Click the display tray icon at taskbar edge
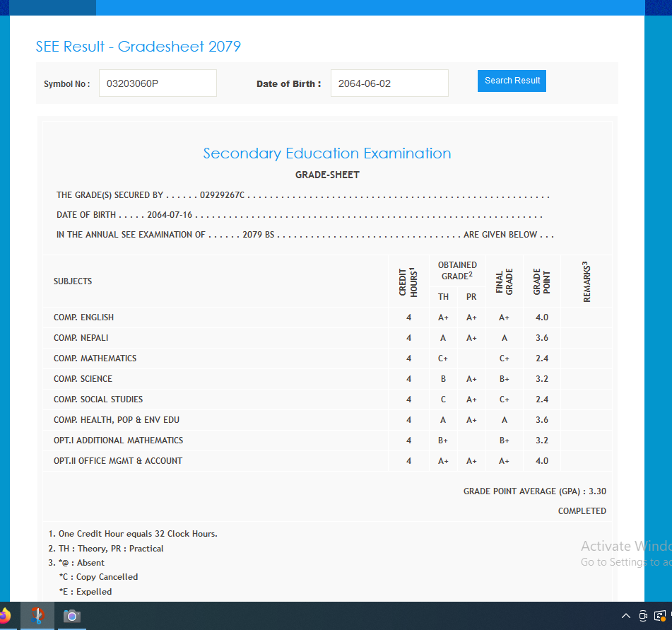 click(x=660, y=616)
